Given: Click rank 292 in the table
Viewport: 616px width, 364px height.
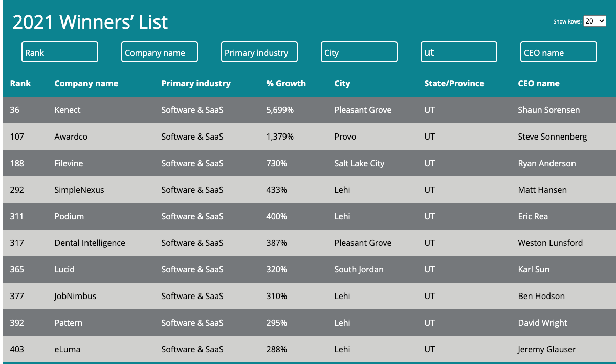Looking at the screenshot, I should click(17, 190).
